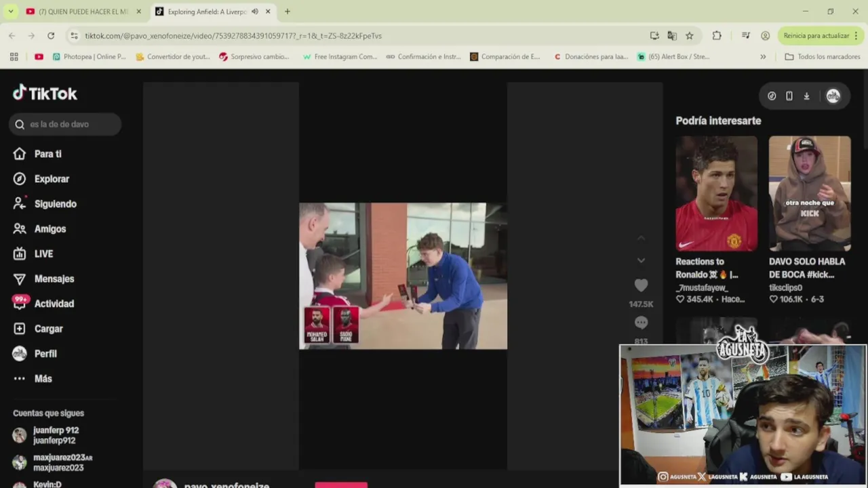Close the YouTube tab
The width and height of the screenshot is (868, 488).
139,12
